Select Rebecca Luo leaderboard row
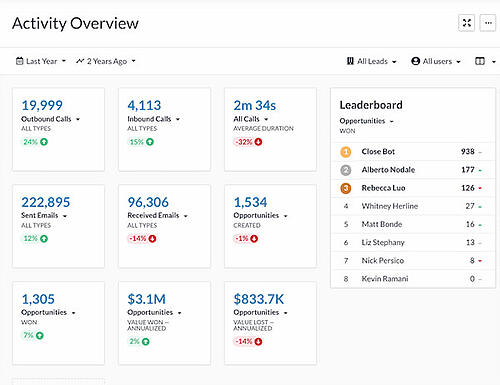Image resolution: width=500 pixels, height=385 pixels. (413, 188)
